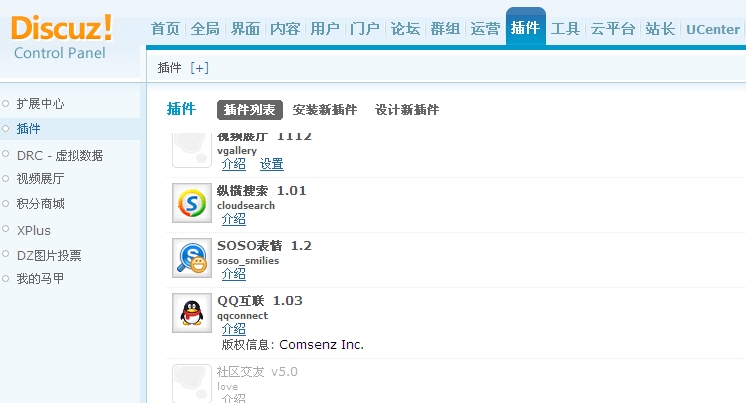Click the 视频展厅 vgallery plugin placeholder icon
This screenshot has height=403, width=746.
(192, 150)
